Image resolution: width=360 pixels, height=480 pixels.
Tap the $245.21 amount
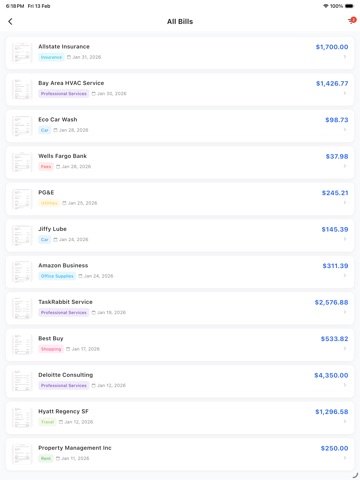pyautogui.click(x=335, y=193)
